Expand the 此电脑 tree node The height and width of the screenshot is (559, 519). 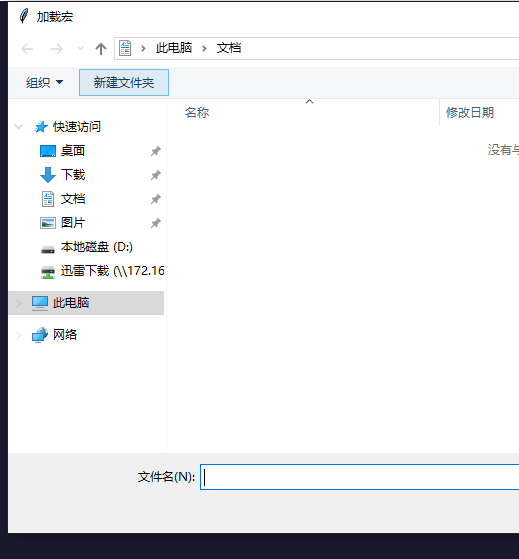(x=19, y=303)
